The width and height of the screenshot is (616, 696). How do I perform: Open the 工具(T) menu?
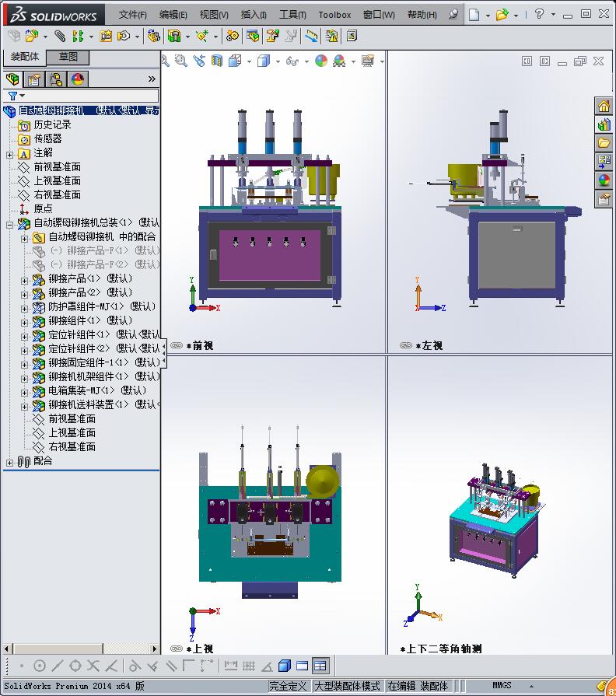tap(292, 15)
